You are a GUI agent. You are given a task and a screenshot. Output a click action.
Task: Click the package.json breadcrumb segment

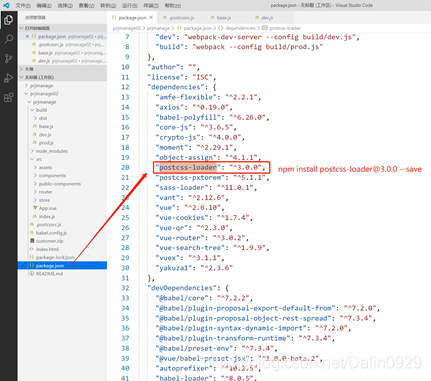tap(198, 28)
